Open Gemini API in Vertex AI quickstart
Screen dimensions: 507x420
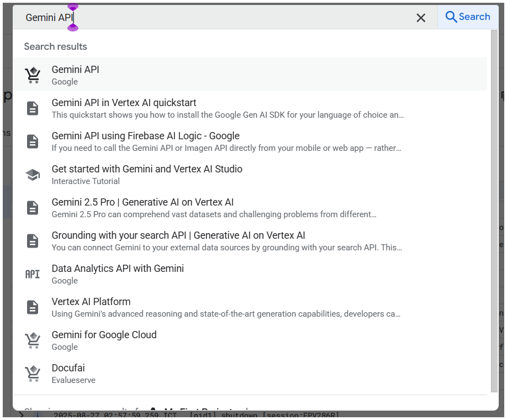[x=250, y=108]
